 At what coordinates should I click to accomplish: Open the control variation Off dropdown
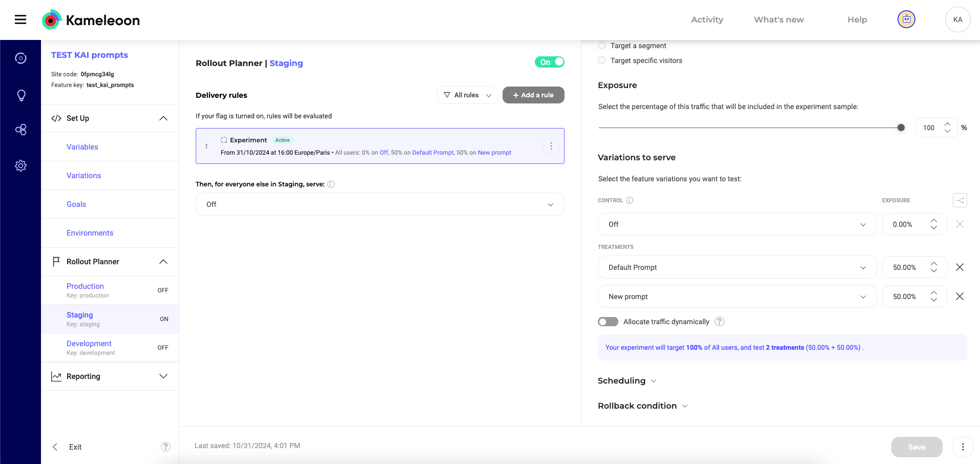point(737,224)
